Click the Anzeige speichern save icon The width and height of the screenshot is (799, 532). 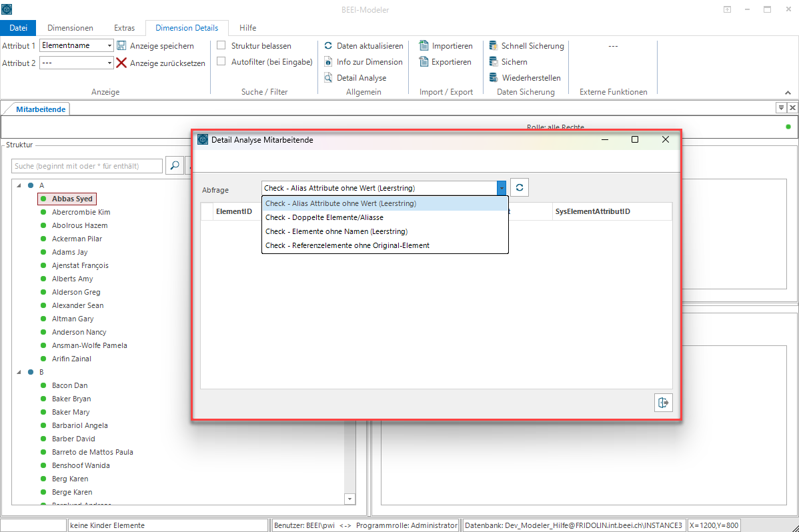[121, 45]
